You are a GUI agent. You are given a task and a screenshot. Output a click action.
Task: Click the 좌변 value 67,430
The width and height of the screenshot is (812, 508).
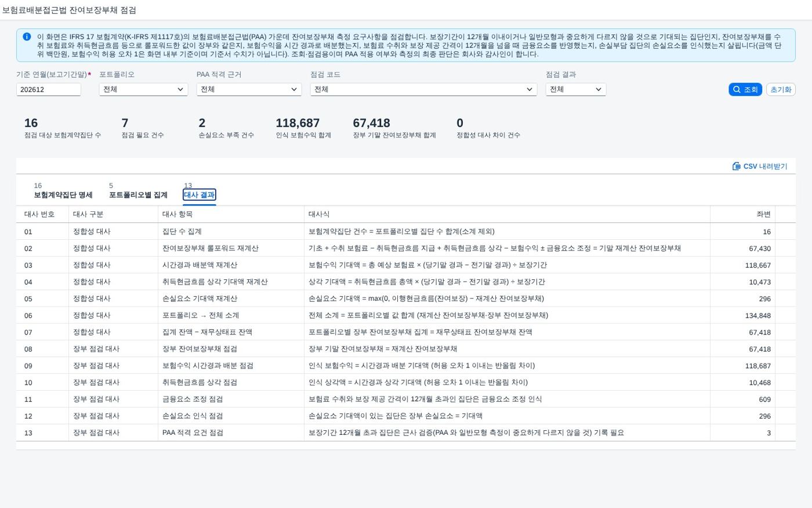pyautogui.click(x=760, y=248)
